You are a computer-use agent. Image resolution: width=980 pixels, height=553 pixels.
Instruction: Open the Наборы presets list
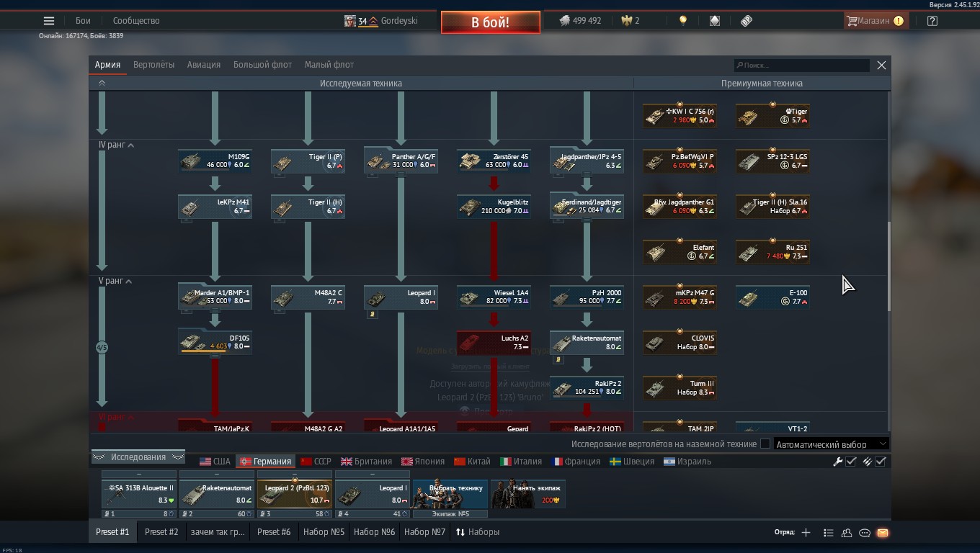(x=478, y=532)
